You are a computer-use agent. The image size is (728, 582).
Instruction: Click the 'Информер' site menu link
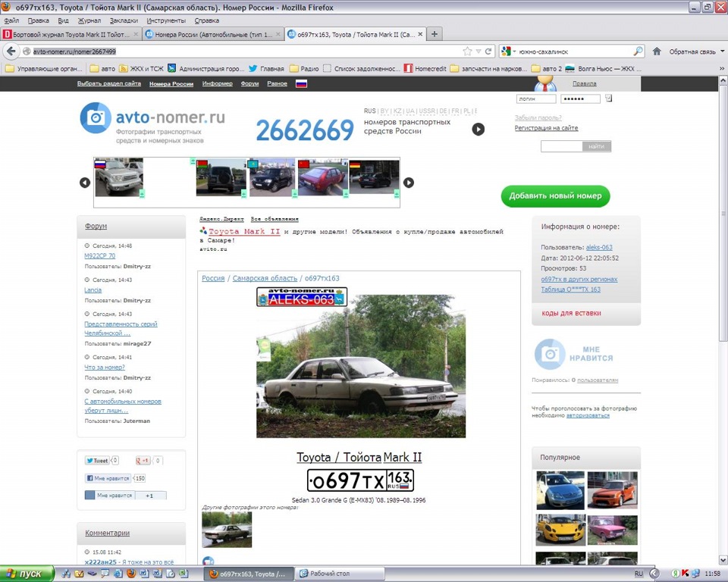click(218, 83)
